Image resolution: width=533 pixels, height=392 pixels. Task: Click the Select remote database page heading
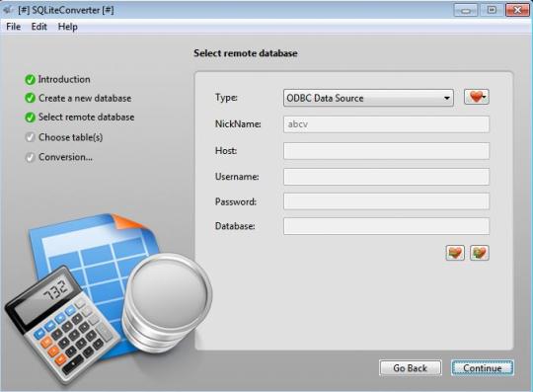click(246, 53)
